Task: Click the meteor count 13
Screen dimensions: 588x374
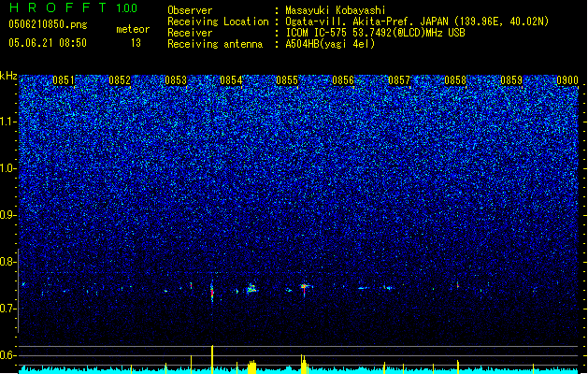Action: click(x=136, y=43)
